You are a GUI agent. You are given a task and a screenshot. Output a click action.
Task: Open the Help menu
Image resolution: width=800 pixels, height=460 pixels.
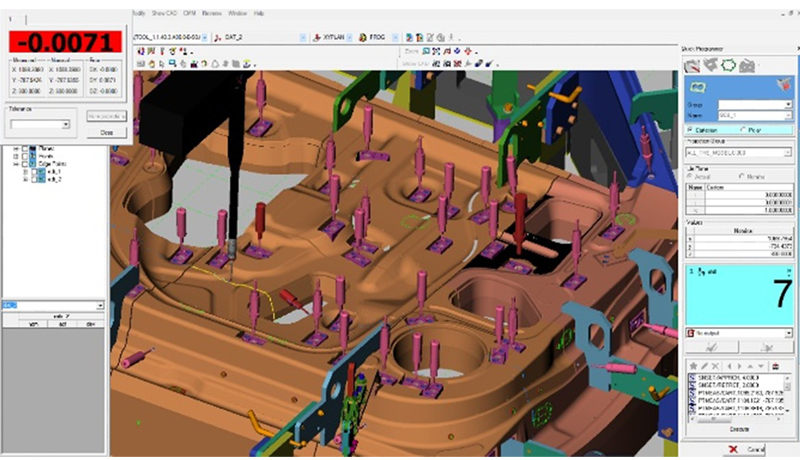(x=260, y=14)
